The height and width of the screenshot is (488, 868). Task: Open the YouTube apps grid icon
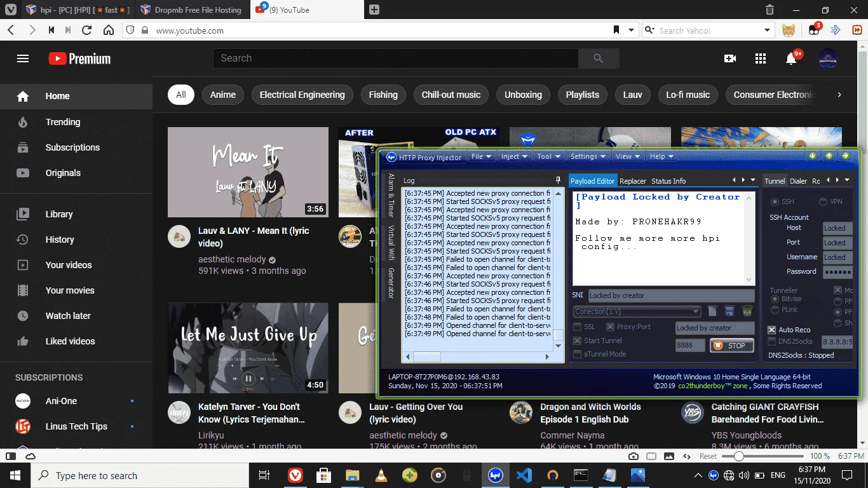pyautogui.click(x=761, y=58)
